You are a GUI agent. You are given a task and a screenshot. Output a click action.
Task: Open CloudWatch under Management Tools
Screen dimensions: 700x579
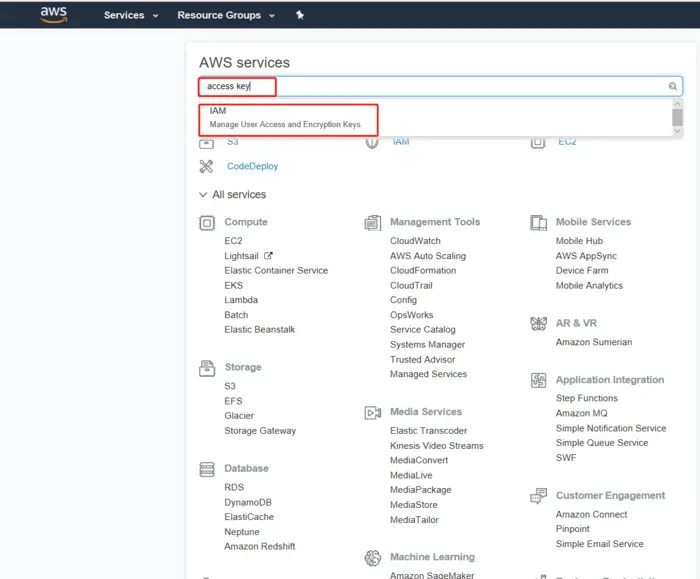[x=415, y=241]
